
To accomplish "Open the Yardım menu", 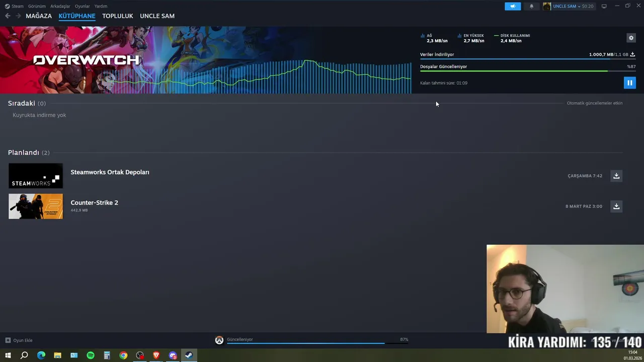I will [101, 6].
